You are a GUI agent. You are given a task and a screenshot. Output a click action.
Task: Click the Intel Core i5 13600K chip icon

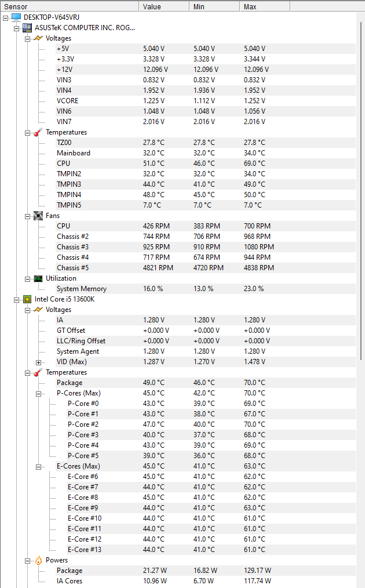click(x=27, y=299)
